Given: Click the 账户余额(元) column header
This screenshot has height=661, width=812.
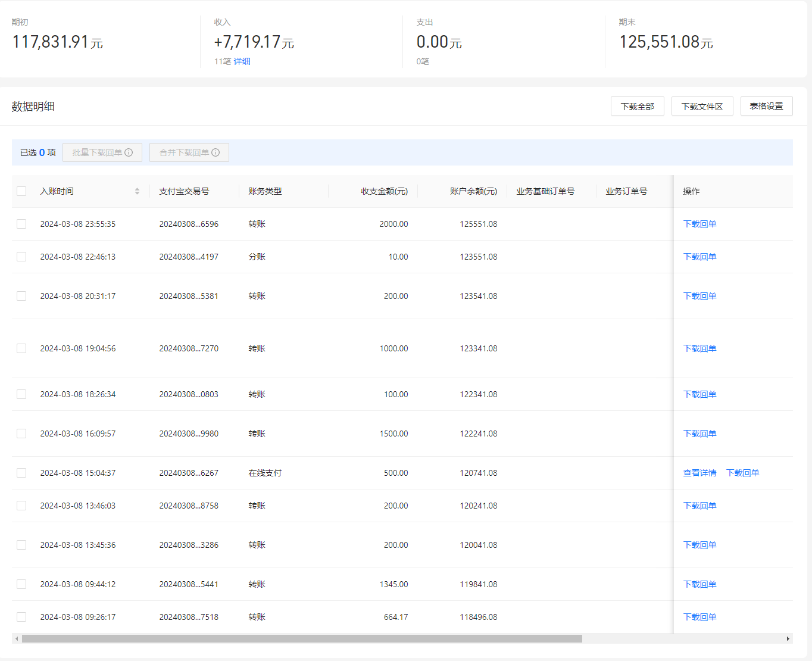Looking at the screenshot, I should pyautogui.click(x=473, y=191).
